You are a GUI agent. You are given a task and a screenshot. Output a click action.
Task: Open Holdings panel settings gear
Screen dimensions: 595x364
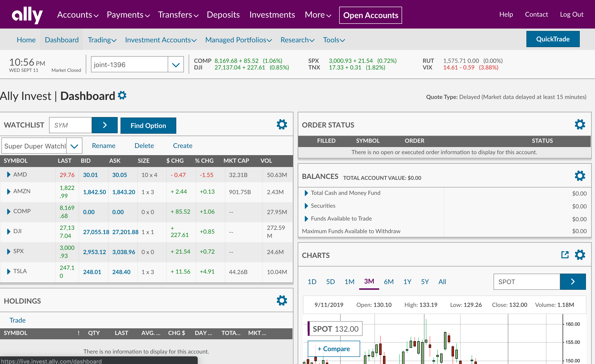[x=282, y=300]
